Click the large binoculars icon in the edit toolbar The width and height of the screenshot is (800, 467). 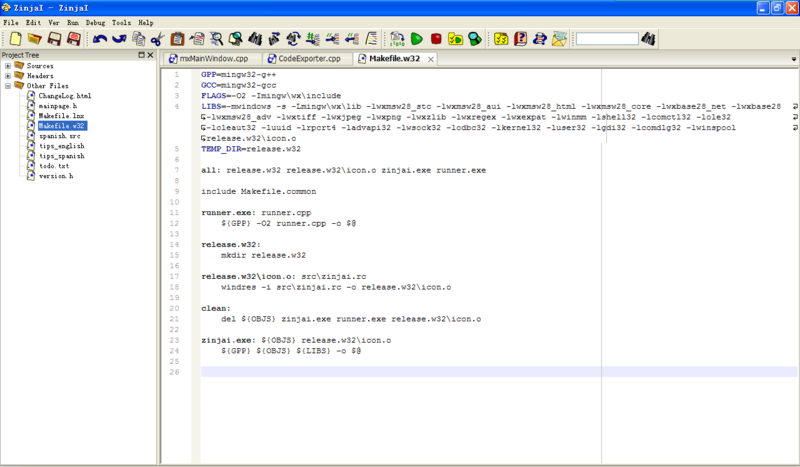coord(255,39)
